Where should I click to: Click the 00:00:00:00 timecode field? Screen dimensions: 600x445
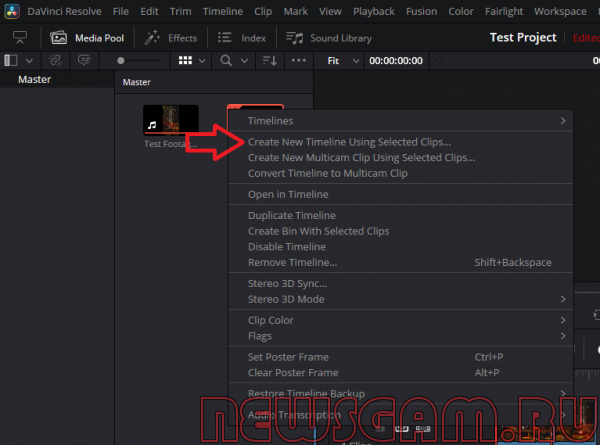396,60
